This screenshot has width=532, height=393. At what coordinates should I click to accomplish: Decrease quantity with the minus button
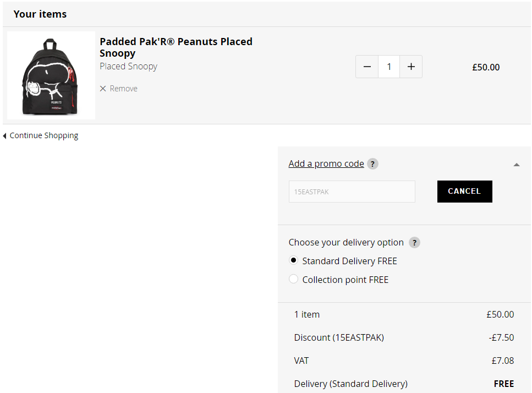coord(367,67)
